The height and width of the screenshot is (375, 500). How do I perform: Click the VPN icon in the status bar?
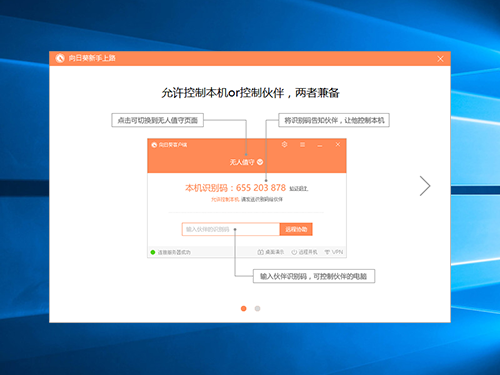point(327,252)
